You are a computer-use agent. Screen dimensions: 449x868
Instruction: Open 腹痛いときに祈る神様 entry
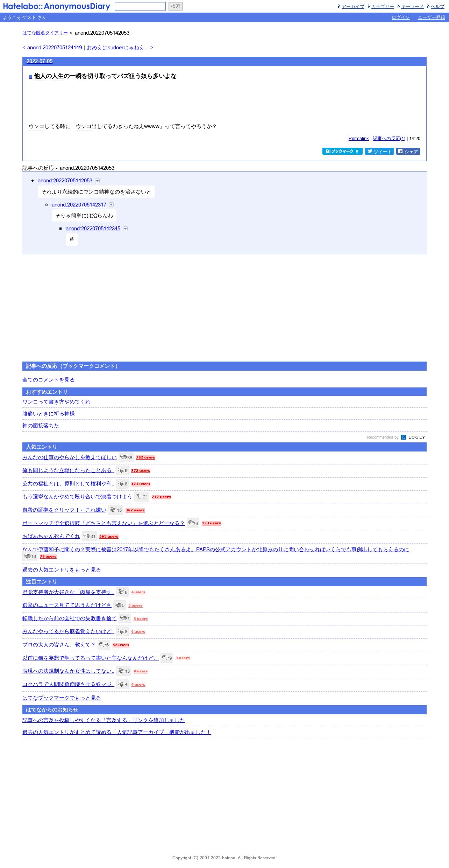(x=49, y=414)
